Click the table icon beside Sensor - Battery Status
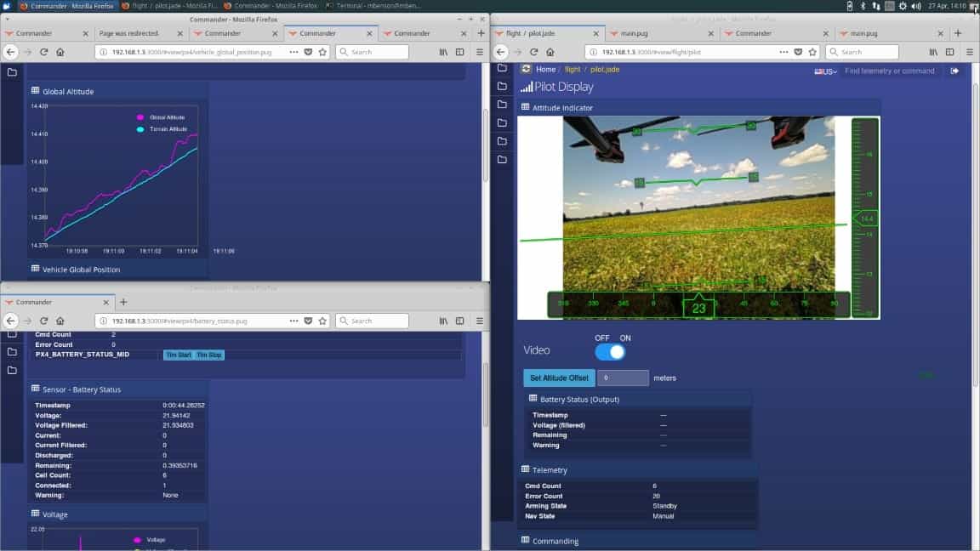Image resolution: width=980 pixels, height=551 pixels. point(36,389)
